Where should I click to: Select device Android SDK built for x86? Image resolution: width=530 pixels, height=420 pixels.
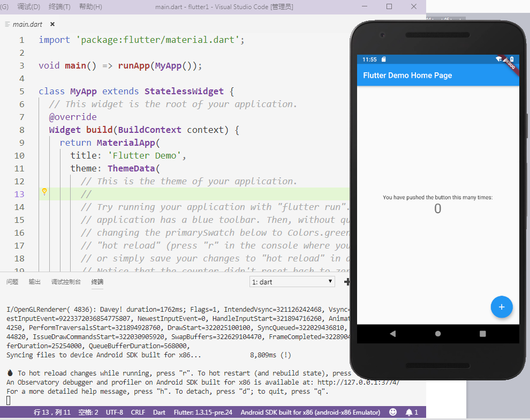(311, 412)
